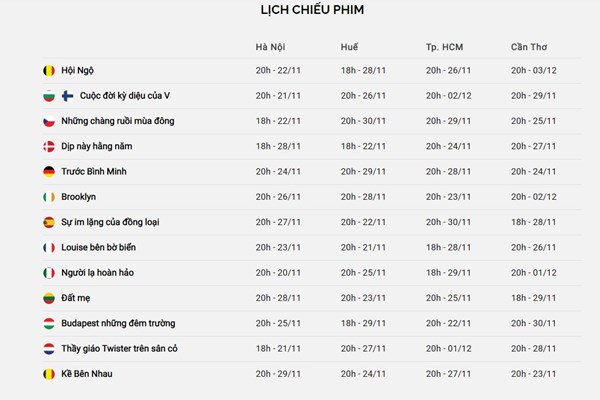Screen dimensions: 600x400
Task: Click the Spanish flag beside Sự im lặng của đồng loại
Action: pos(49,222)
